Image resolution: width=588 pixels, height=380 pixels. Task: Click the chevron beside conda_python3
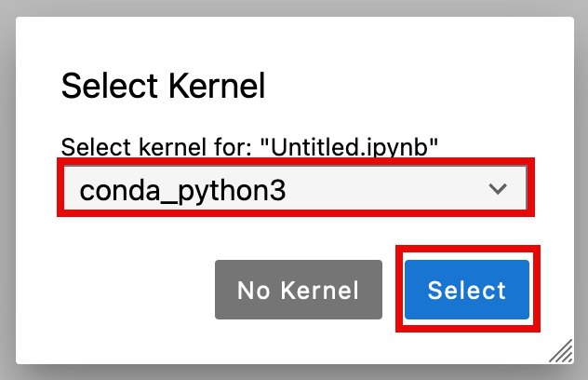click(x=498, y=189)
